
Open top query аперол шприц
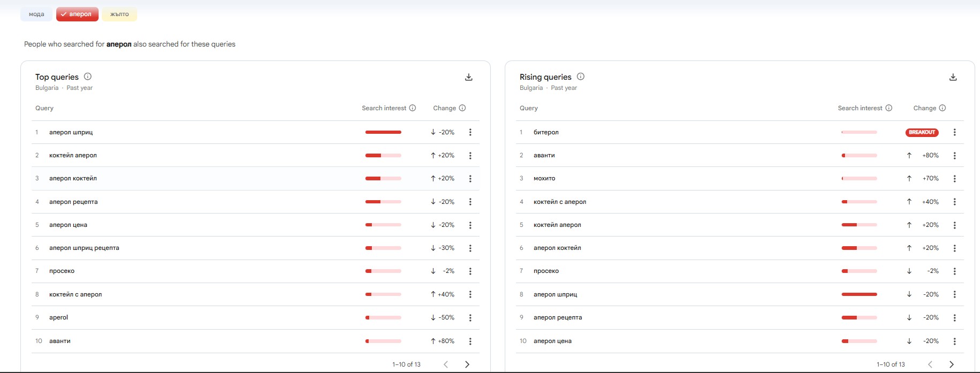71,132
